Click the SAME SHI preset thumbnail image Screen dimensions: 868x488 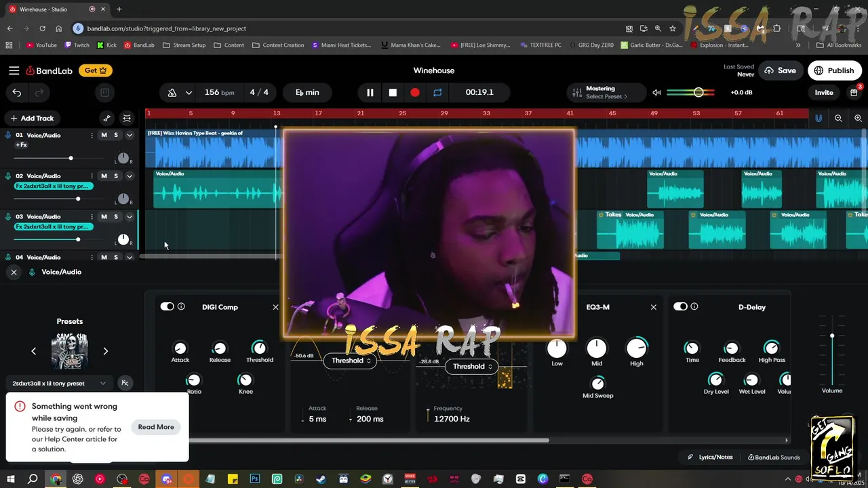70,351
